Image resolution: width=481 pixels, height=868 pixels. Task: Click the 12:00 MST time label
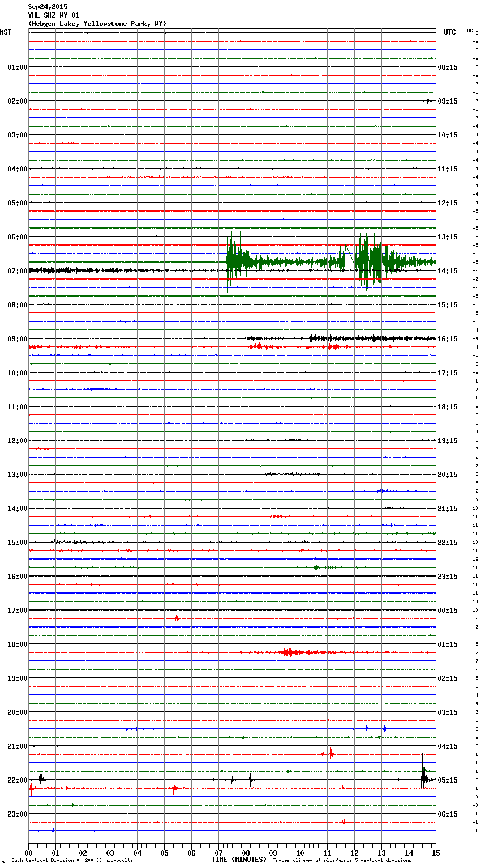click(x=17, y=441)
